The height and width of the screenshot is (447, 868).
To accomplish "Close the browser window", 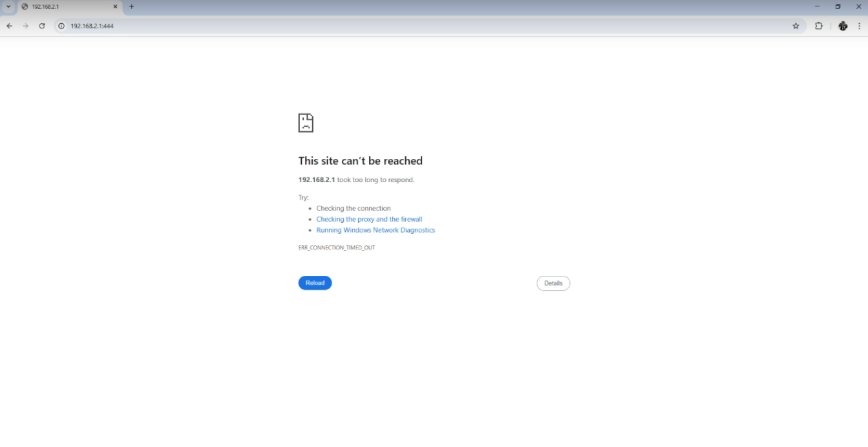I will [858, 6].
